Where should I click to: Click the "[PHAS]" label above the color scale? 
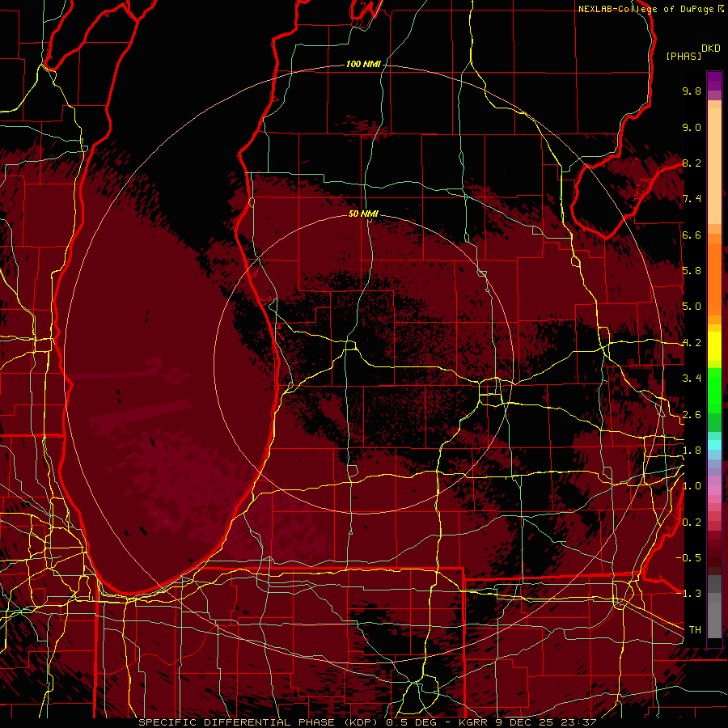pyautogui.click(x=684, y=56)
